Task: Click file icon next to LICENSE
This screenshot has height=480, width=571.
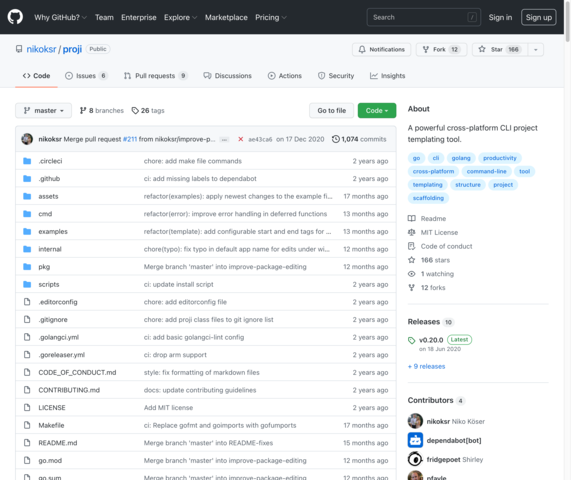Action: pos(27,408)
